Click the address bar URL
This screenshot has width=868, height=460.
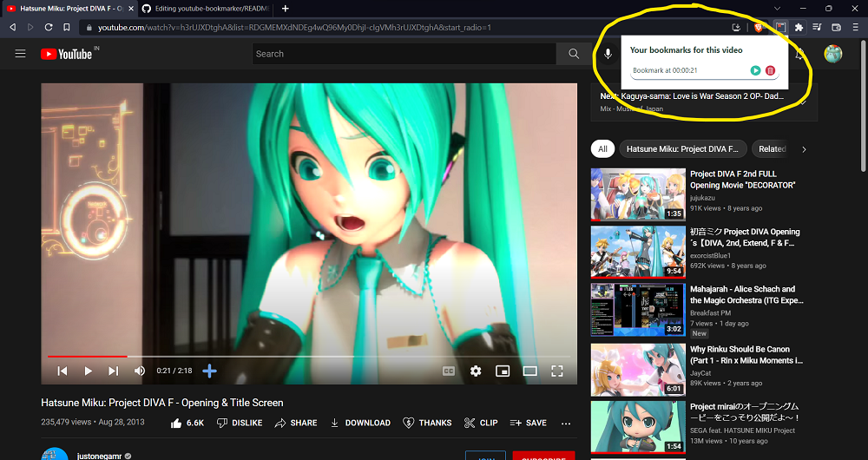click(294, 27)
